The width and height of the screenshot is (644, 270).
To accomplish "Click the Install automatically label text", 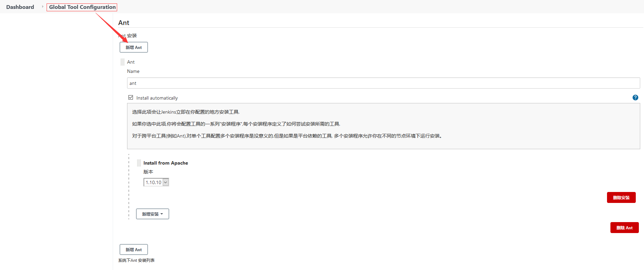I will 157,98.
